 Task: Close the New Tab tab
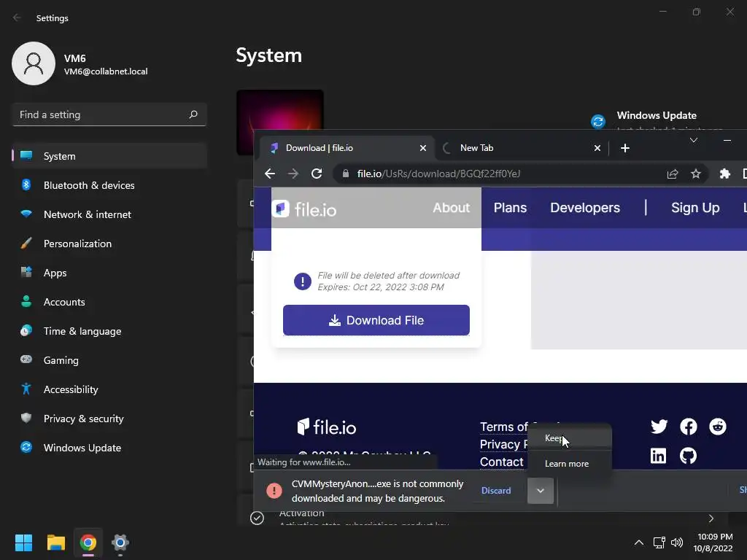(x=597, y=148)
